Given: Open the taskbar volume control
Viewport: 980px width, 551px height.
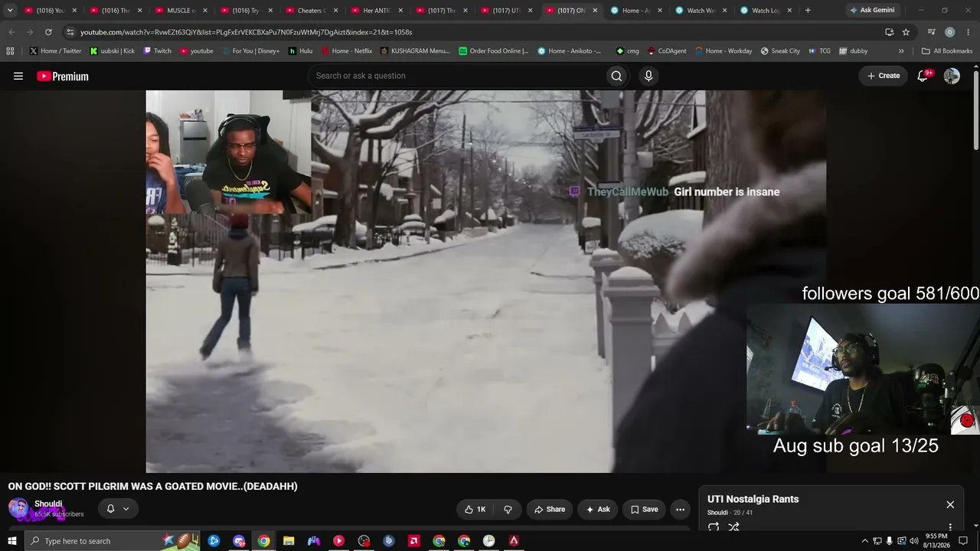Looking at the screenshot, I should click(913, 541).
